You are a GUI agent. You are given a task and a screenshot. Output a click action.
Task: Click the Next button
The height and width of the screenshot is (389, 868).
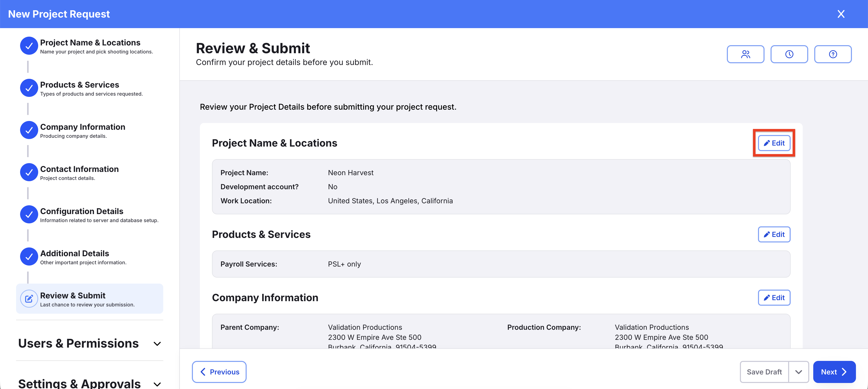834,372
